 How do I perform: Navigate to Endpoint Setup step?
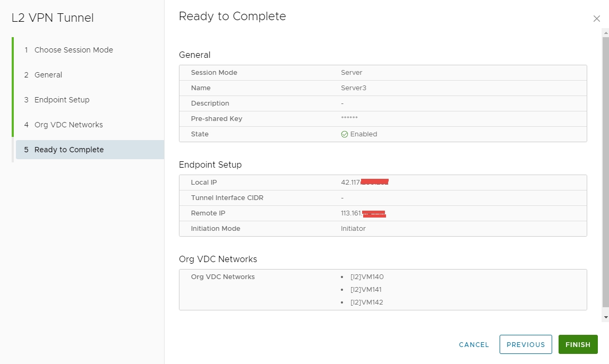[62, 100]
